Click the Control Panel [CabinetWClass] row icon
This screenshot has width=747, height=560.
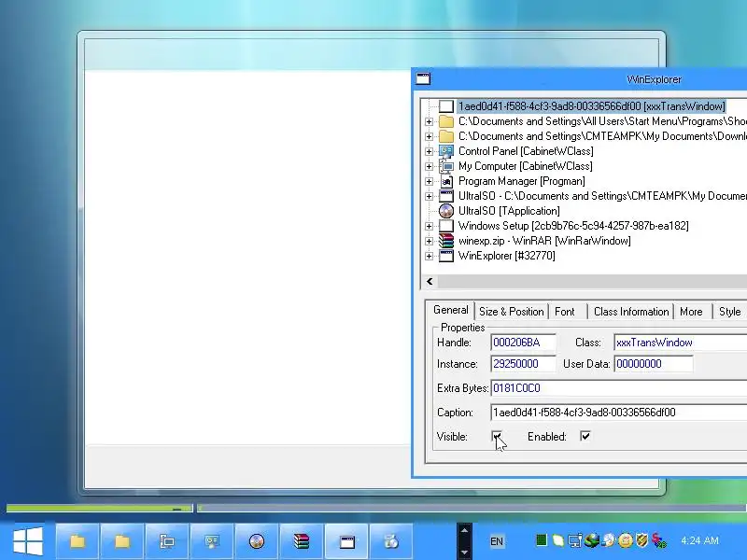coord(446,151)
